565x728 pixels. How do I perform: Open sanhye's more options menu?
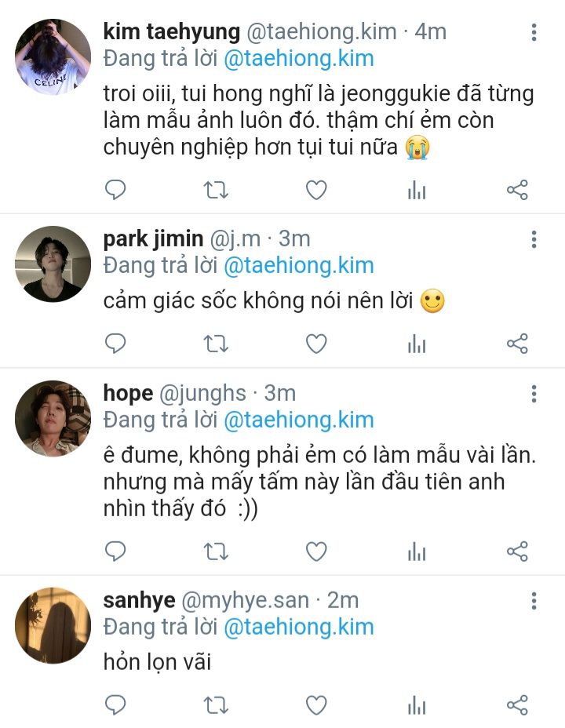point(534,601)
